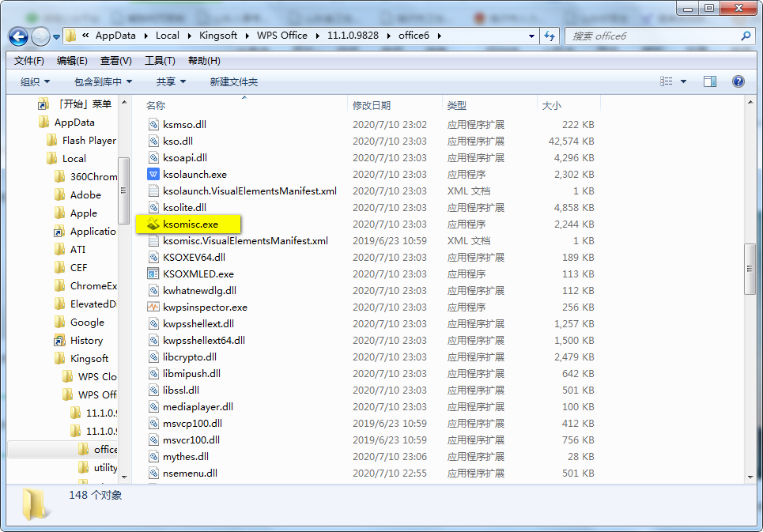Refresh the folder with the refresh icon

tap(550, 36)
